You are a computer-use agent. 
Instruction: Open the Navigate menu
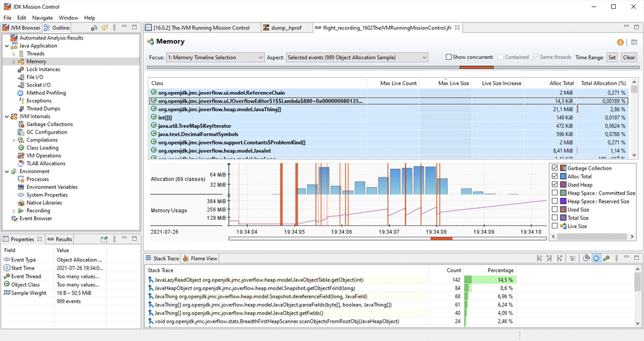[x=42, y=18]
